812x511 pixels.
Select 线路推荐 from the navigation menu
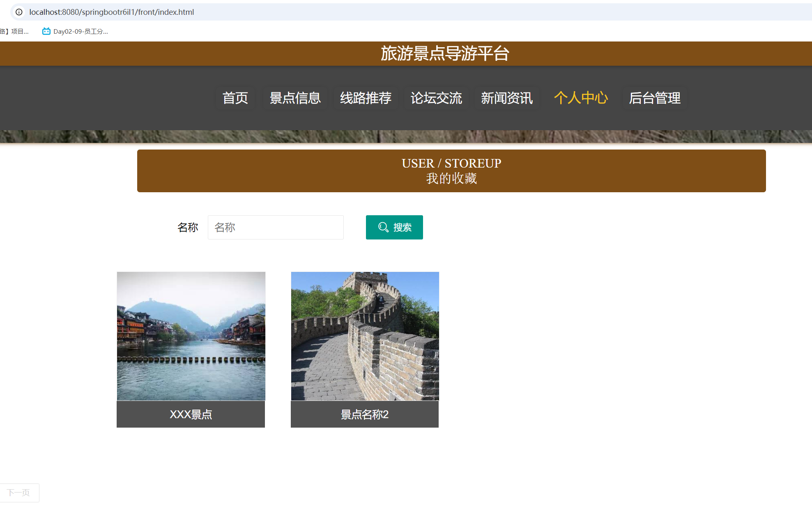366,98
